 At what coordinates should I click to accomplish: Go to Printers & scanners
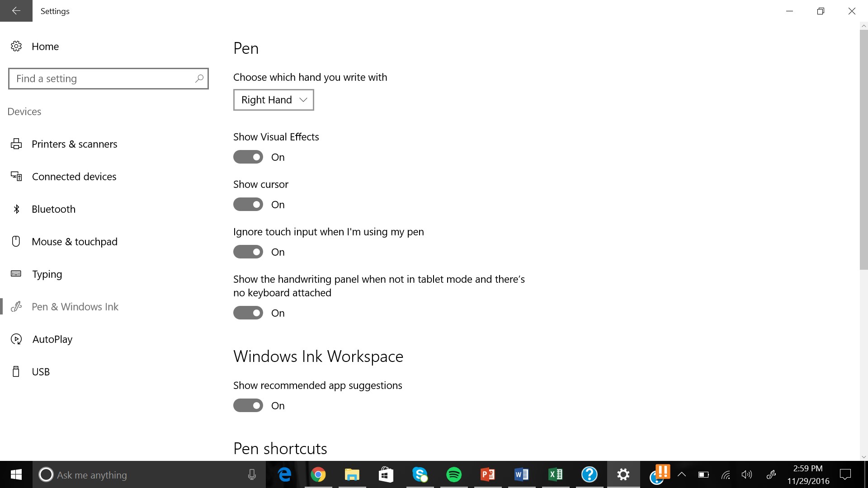(x=75, y=144)
